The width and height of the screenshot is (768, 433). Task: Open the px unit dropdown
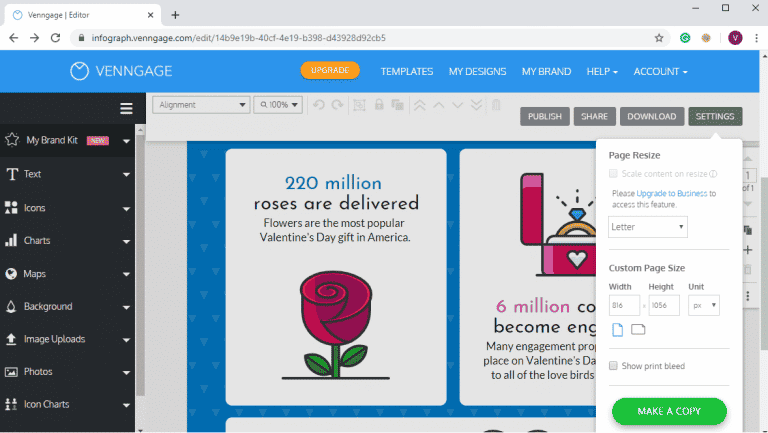click(701, 305)
